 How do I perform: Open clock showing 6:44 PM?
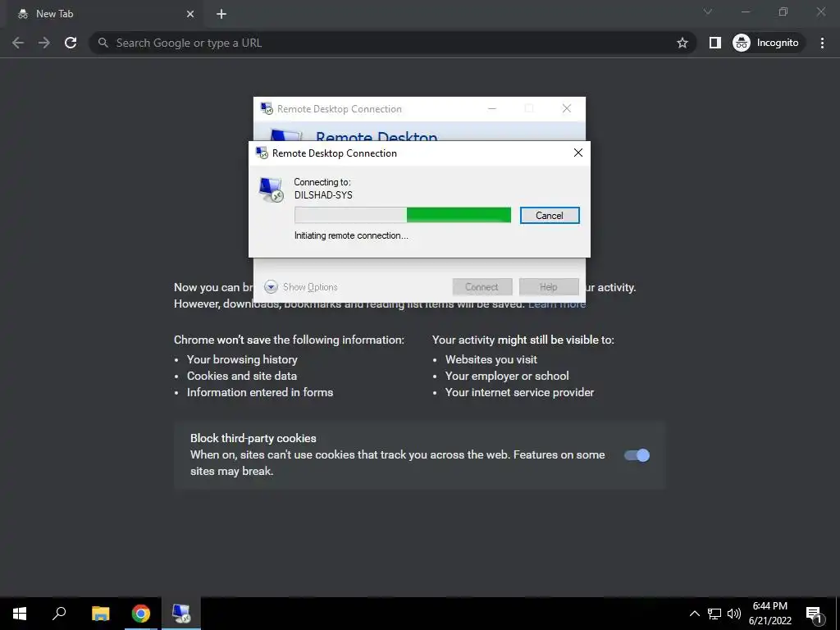point(769,614)
